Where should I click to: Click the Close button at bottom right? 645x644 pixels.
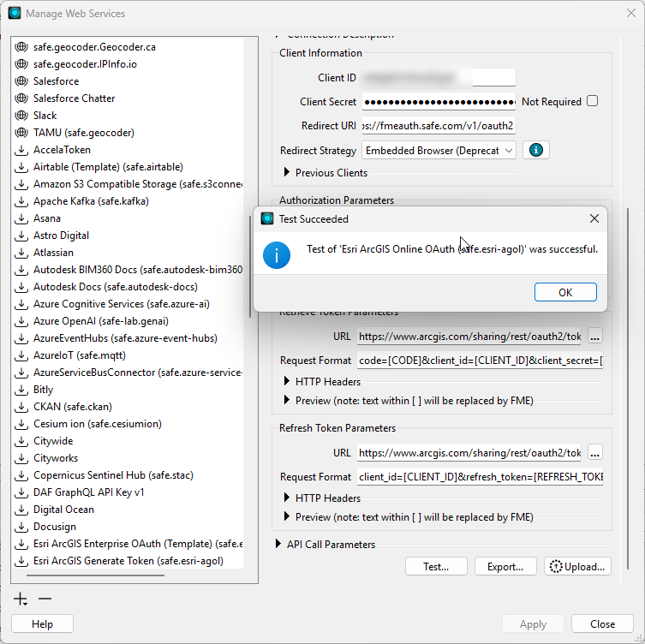point(602,623)
